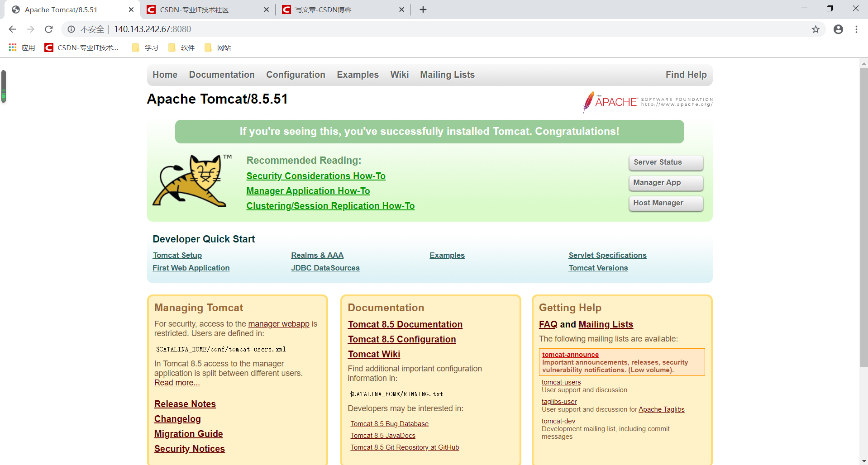
Task: Open Security Considerations How-To link
Action: tap(316, 176)
